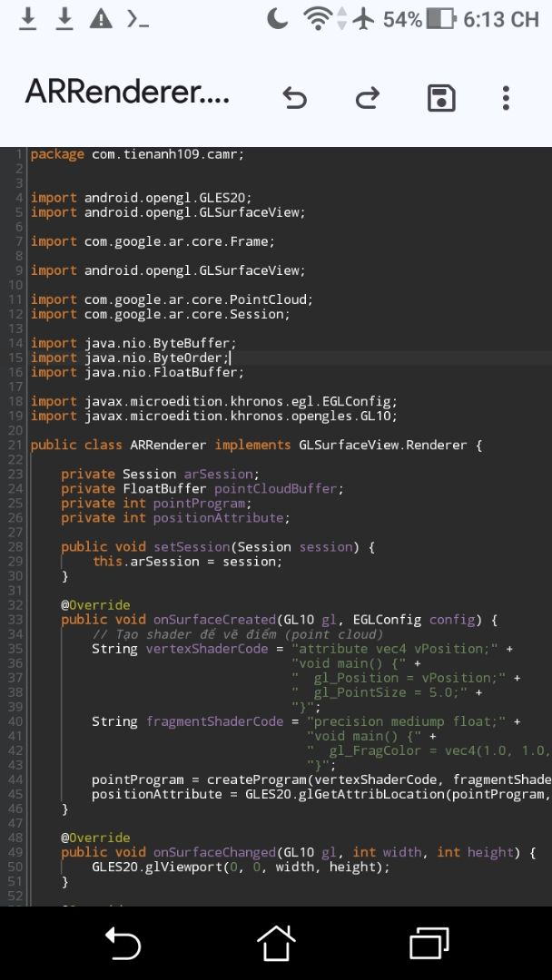552x980 pixels.
Task: Tap the first download notification icon
Action: 27,19
